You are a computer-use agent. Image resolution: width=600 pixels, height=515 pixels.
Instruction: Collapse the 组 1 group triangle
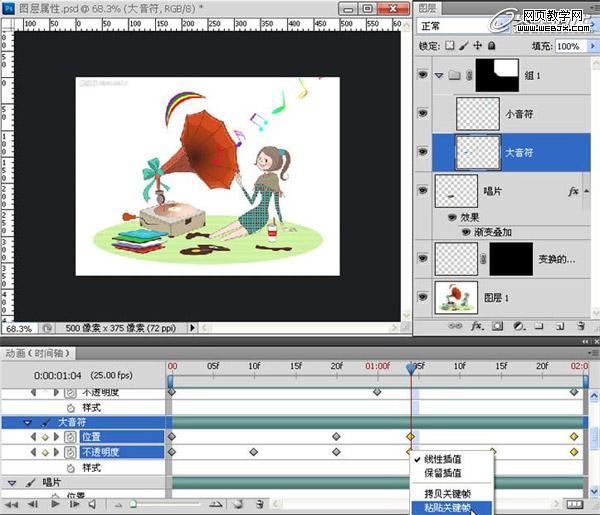tap(439, 74)
